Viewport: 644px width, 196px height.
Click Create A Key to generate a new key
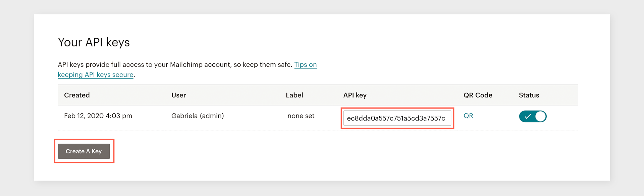click(84, 151)
